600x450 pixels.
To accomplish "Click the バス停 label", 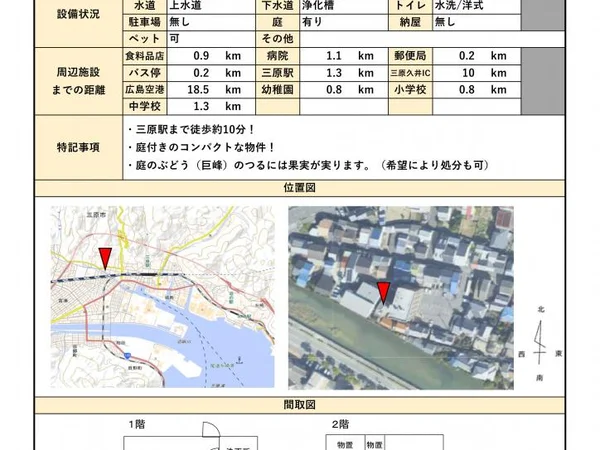I will pos(145,73).
